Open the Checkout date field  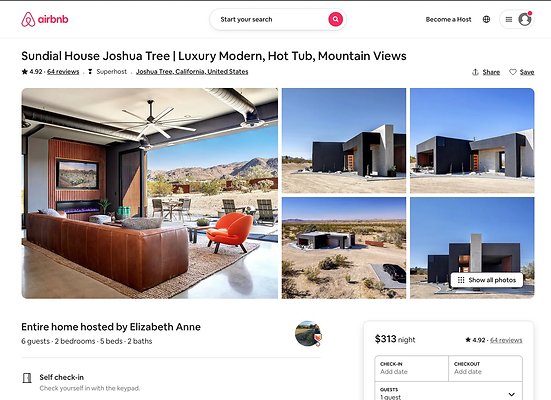coord(485,368)
